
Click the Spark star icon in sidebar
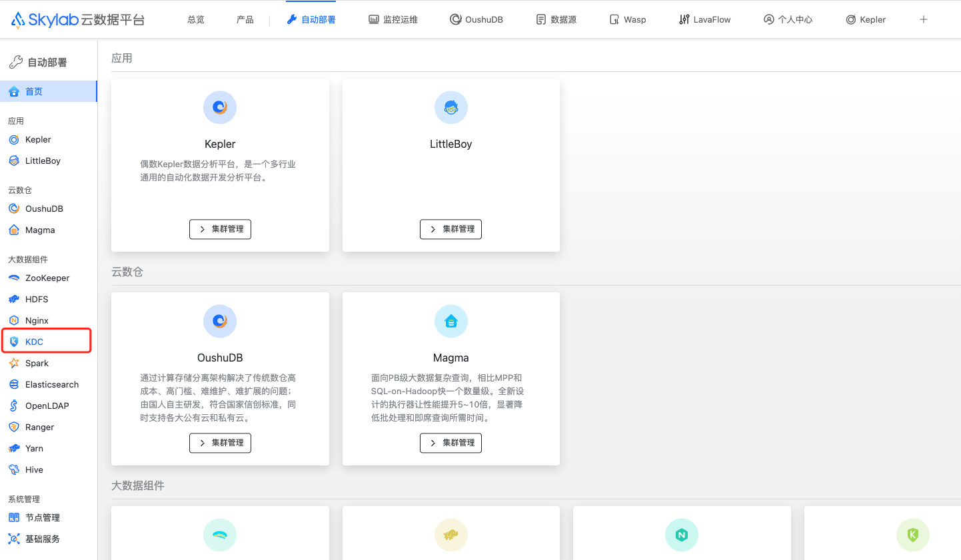pyautogui.click(x=14, y=364)
